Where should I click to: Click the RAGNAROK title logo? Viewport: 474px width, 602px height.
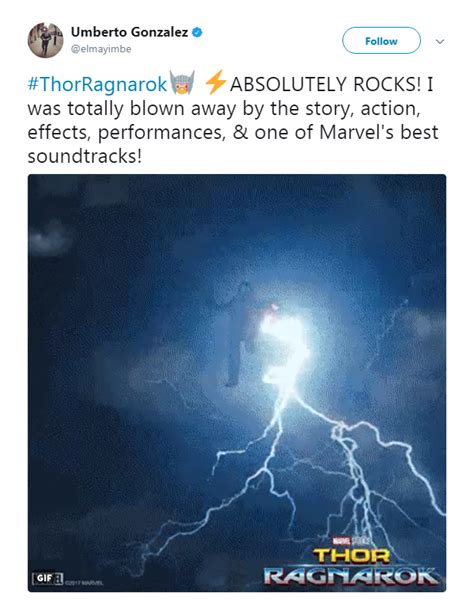351,576
